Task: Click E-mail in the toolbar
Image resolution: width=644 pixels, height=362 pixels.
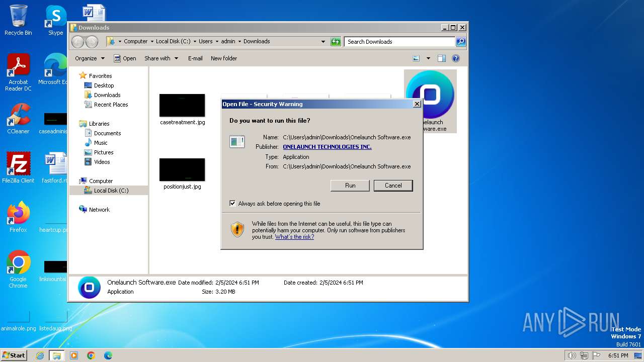Action: coord(195,58)
